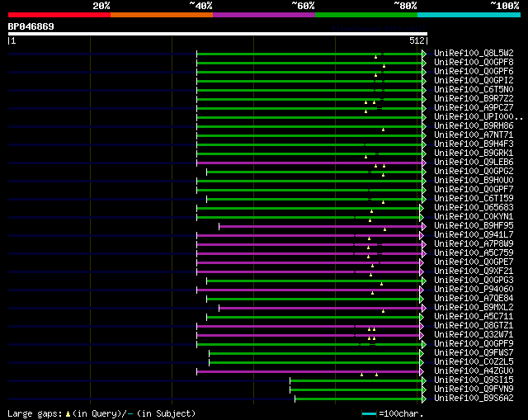Click the red 20% color legend segment
The height and width of the screenshot is (420, 528).
point(59,15)
